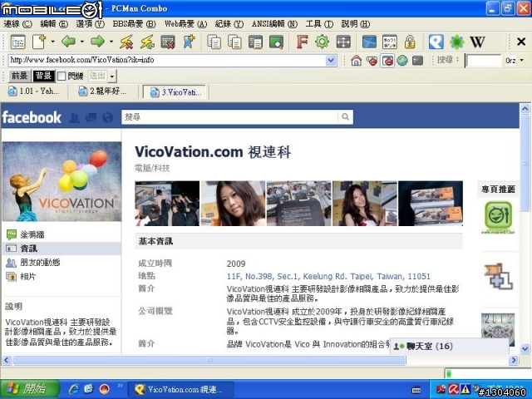The height and width of the screenshot is (399, 532).
Task: Click the red F font icon
Action: coord(302,42)
